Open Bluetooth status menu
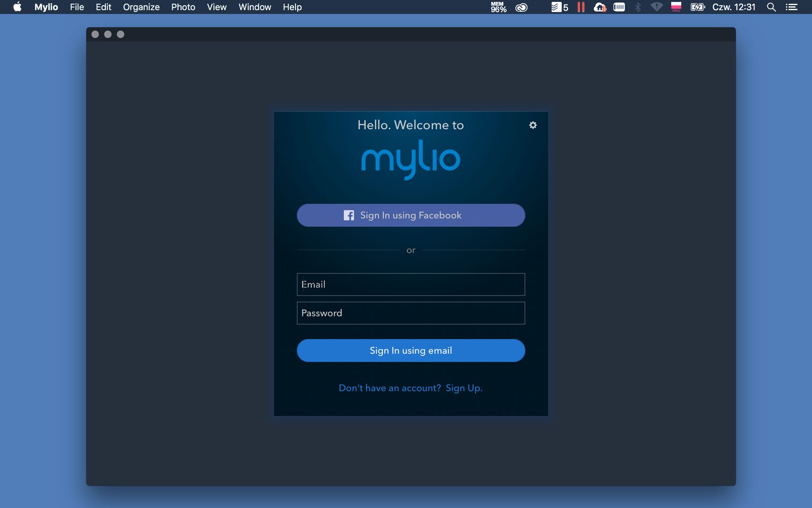 tap(638, 7)
